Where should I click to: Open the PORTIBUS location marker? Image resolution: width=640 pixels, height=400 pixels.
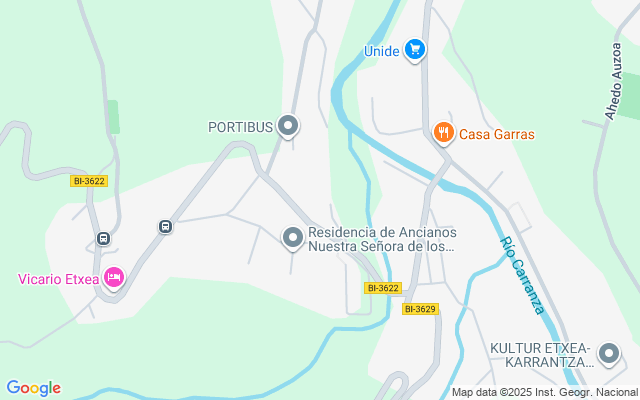point(288,126)
